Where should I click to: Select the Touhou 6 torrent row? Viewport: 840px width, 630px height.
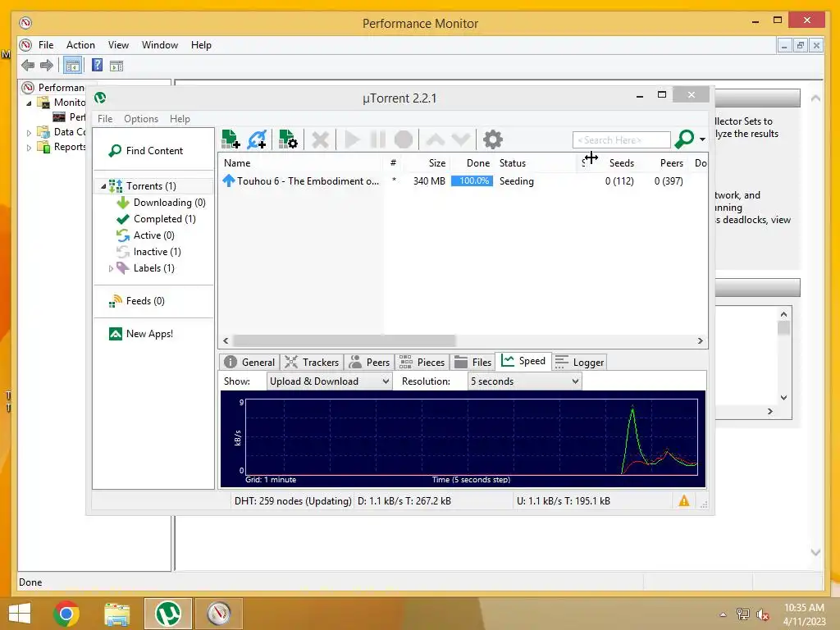[463, 181]
